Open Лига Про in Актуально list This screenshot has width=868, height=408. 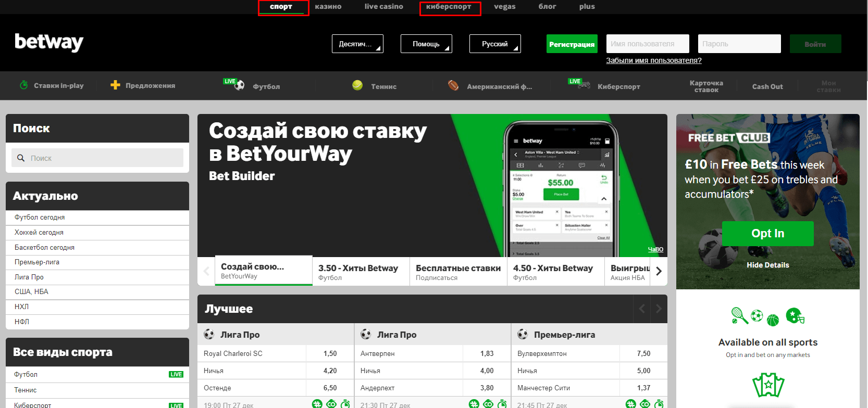(x=97, y=277)
